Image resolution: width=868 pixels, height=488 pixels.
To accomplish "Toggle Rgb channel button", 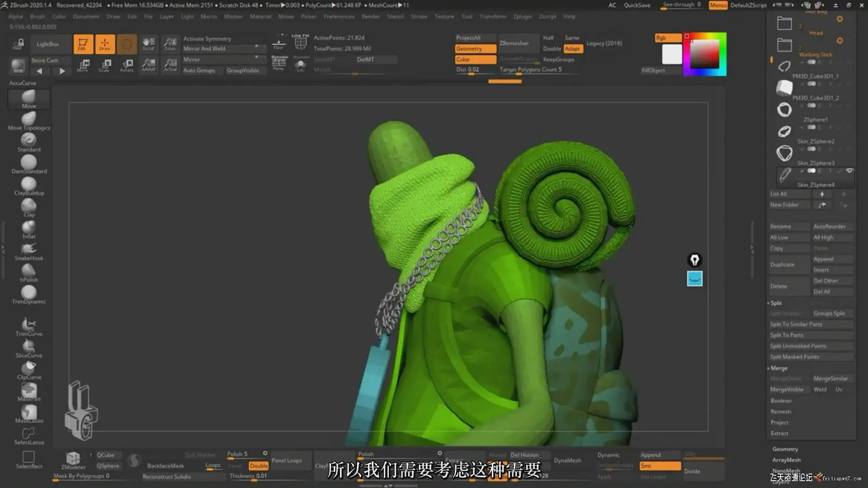I will click(x=668, y=38).
